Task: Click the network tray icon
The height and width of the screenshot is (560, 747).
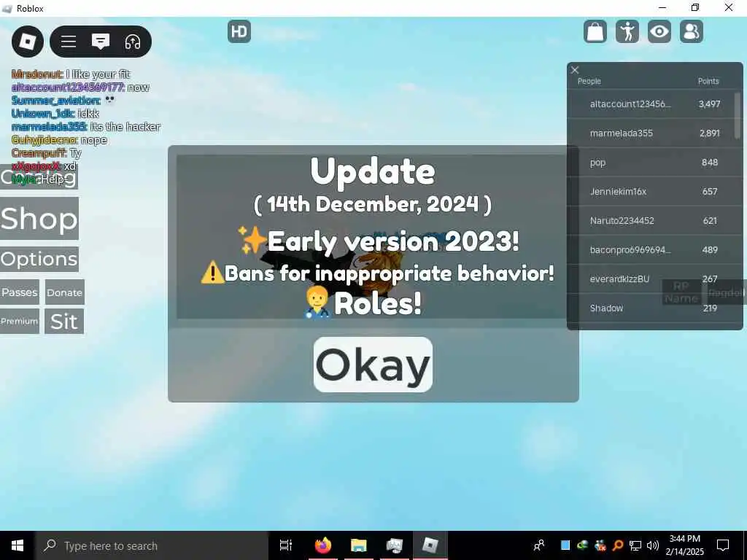Action: (x=635, y=545)
